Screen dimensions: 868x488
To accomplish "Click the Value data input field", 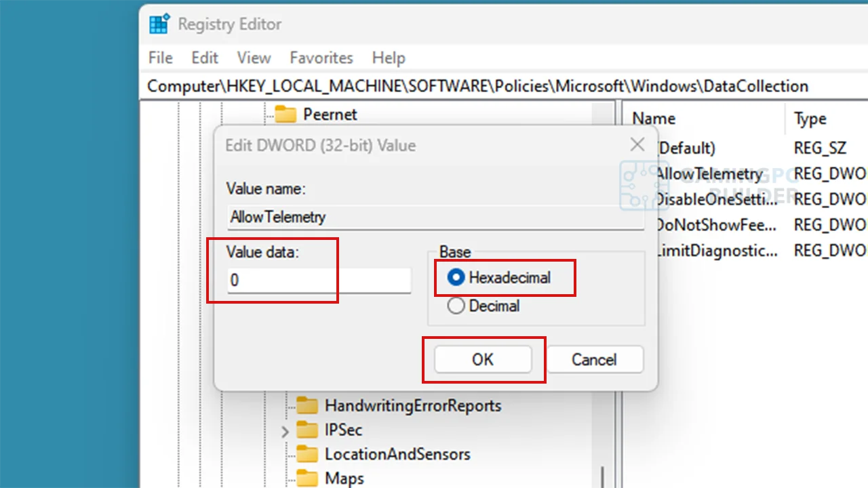I will [319, 281].
